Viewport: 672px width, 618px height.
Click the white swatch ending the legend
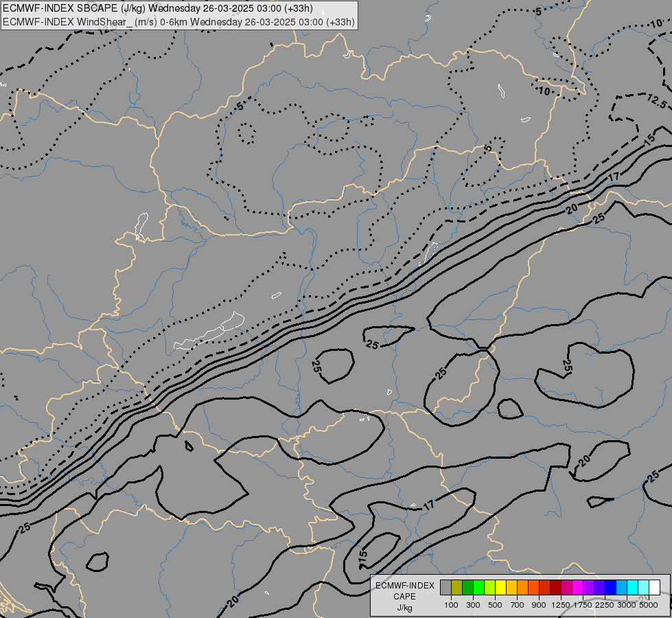(655, 587)
